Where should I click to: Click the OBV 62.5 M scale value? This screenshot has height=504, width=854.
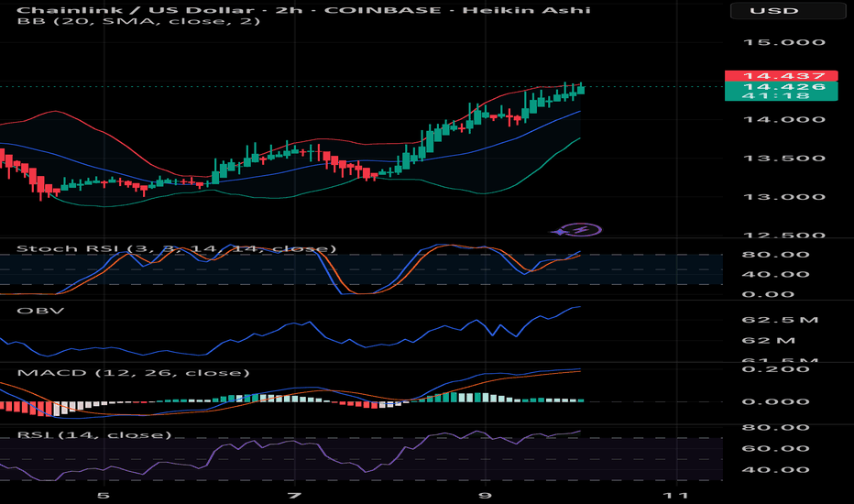click(x=780, y=320)
